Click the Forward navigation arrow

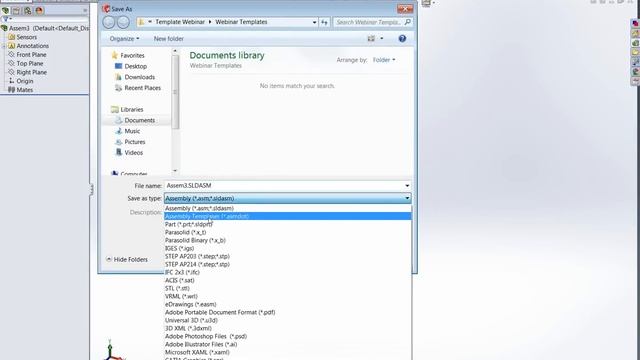click(123, 22)
